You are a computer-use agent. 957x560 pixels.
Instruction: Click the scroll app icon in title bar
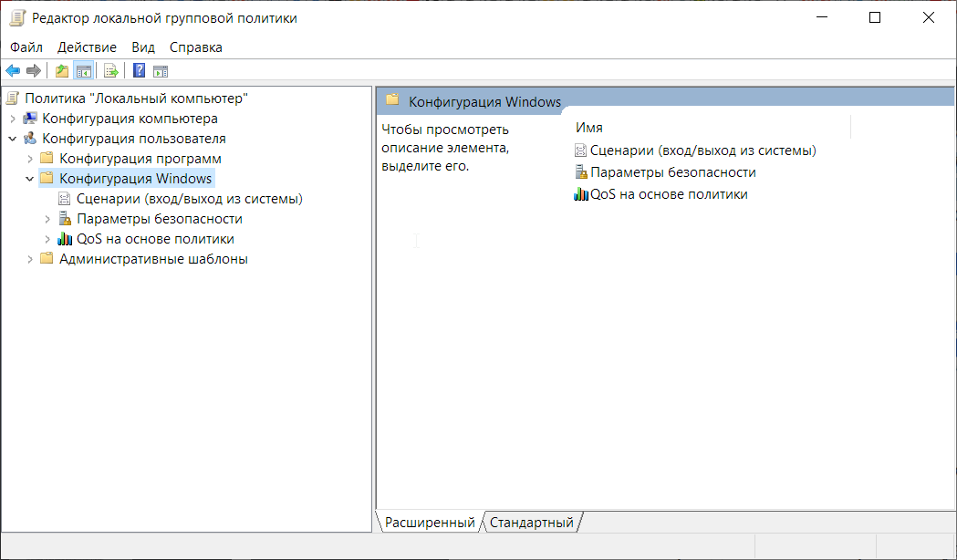[x=17, y=17]
